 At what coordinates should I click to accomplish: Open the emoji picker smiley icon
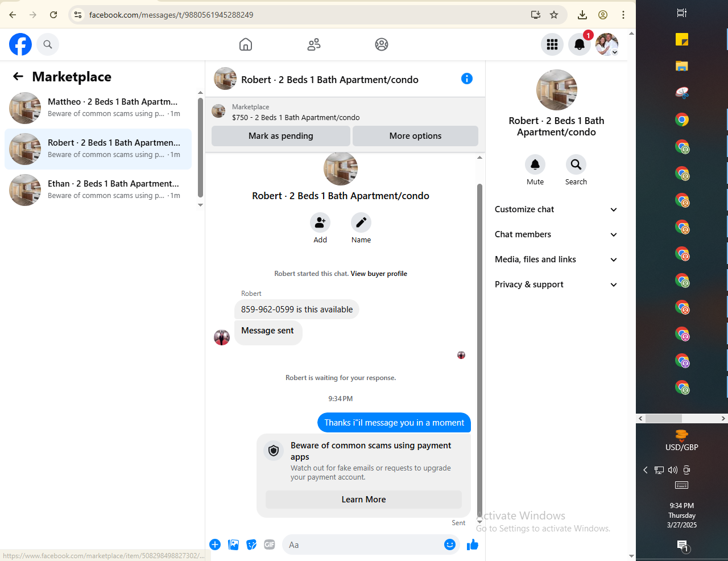point(450,544)
